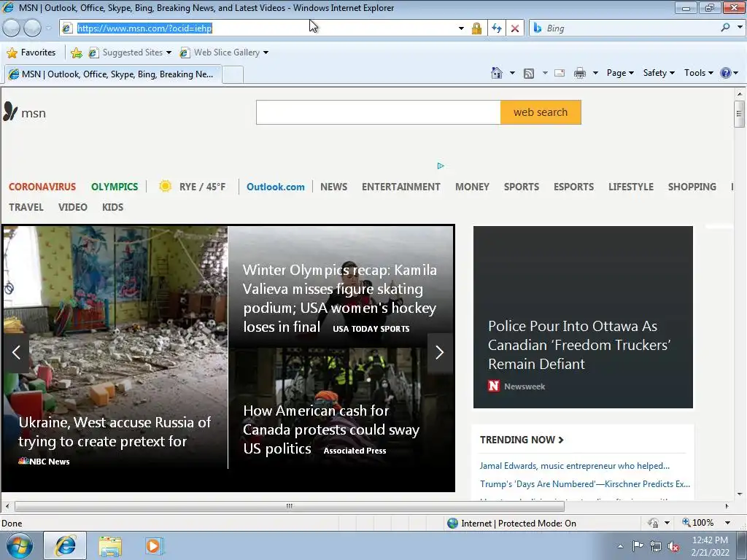Click the Home page icon
The height and width of the screenshot is (560, 747).
496,73
